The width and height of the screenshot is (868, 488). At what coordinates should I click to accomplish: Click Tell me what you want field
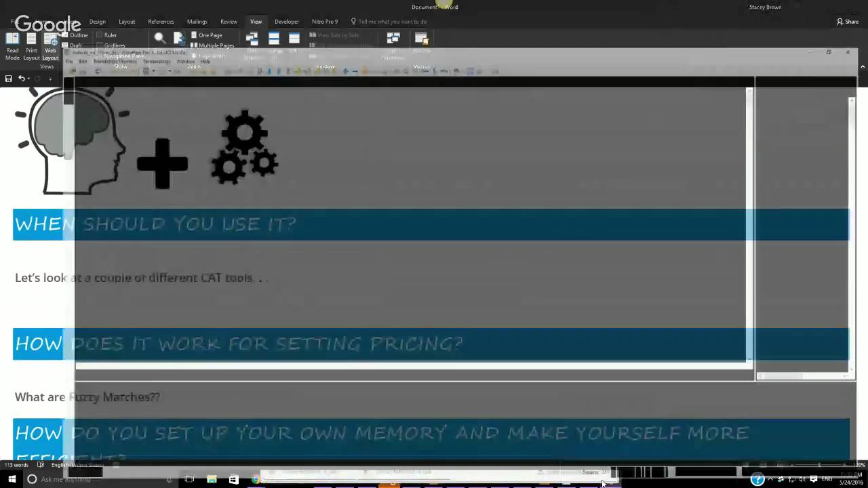point(389,22)
